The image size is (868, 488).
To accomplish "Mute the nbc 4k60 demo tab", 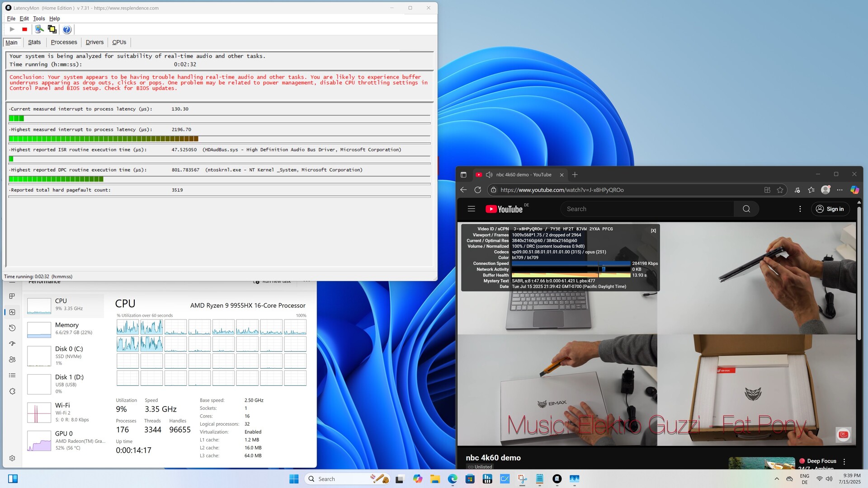I will [x=489, y=175].
